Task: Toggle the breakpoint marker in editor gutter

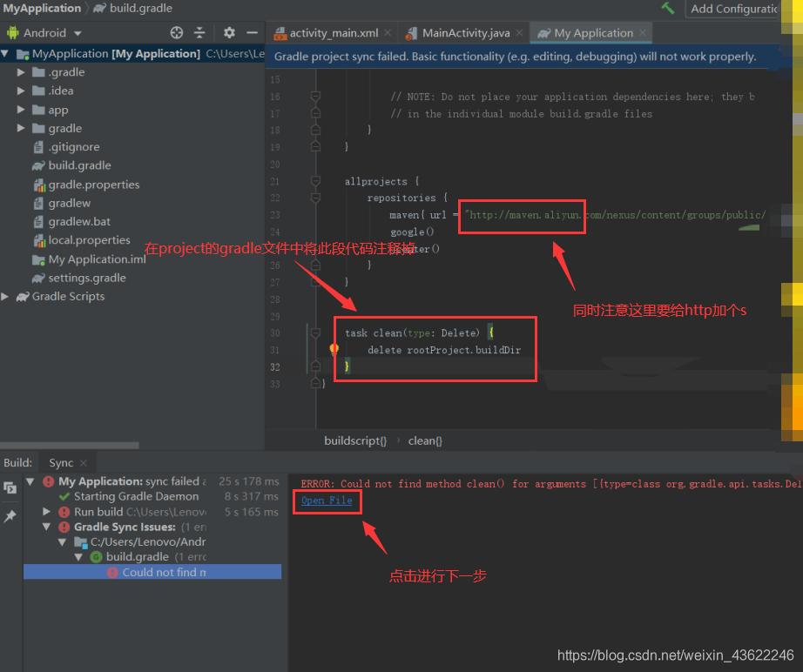Action: tap(333, 348)
